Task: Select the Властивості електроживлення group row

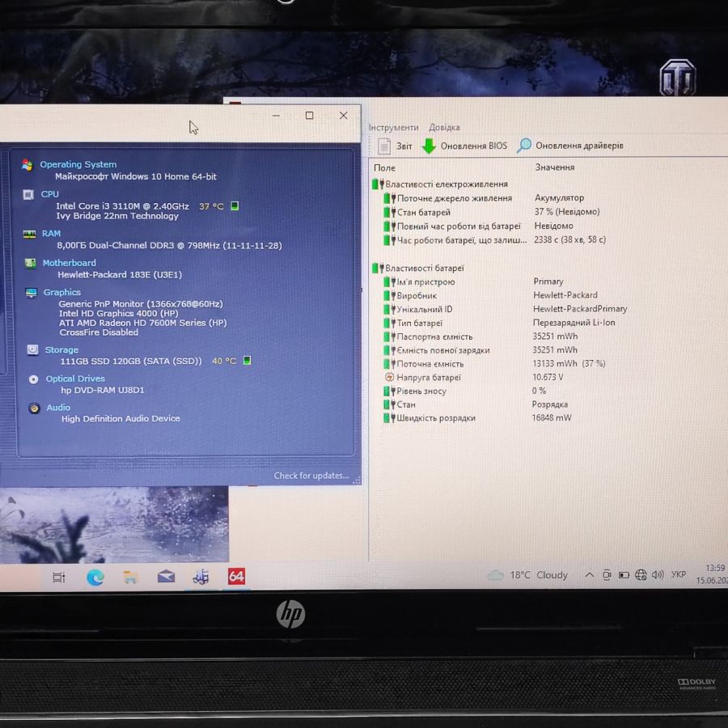Action: coord(440,184)
